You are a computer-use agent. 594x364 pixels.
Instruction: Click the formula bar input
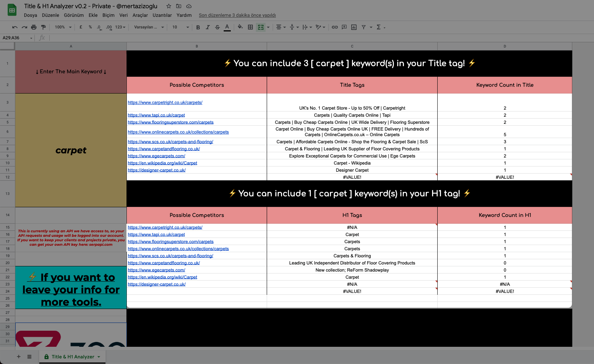[321, 38]
